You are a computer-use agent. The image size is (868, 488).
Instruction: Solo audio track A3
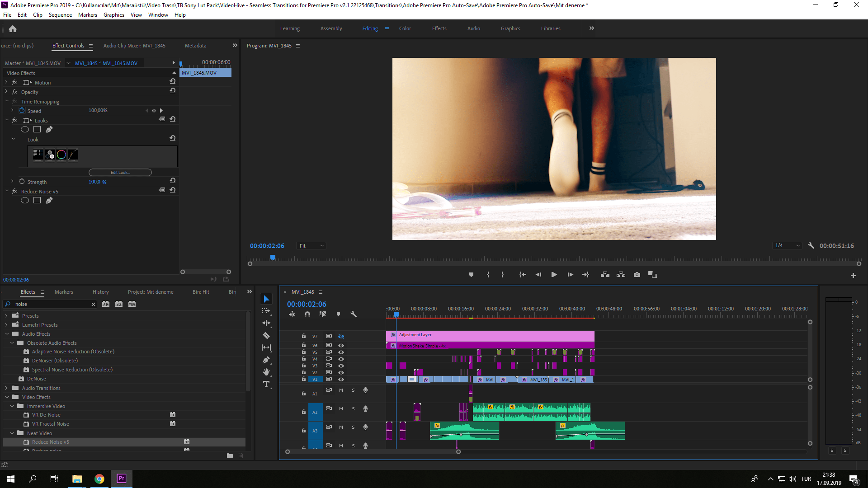tap(353, 427)
